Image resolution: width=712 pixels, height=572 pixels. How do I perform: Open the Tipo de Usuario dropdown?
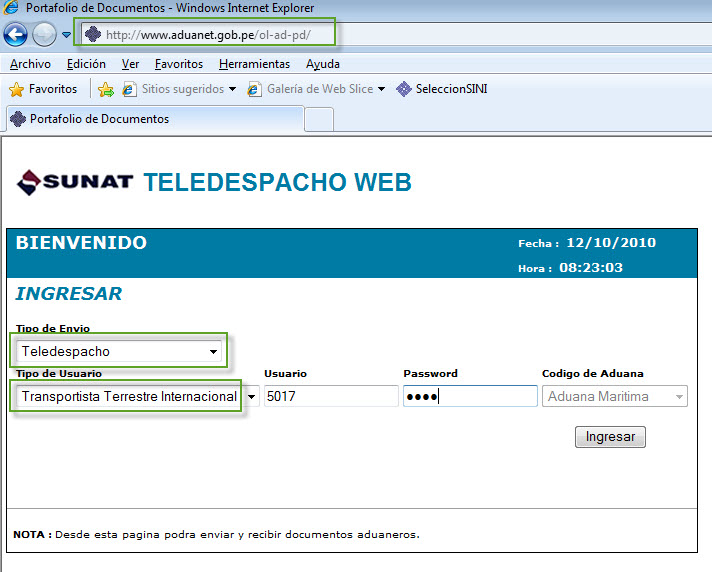[138, 396]
